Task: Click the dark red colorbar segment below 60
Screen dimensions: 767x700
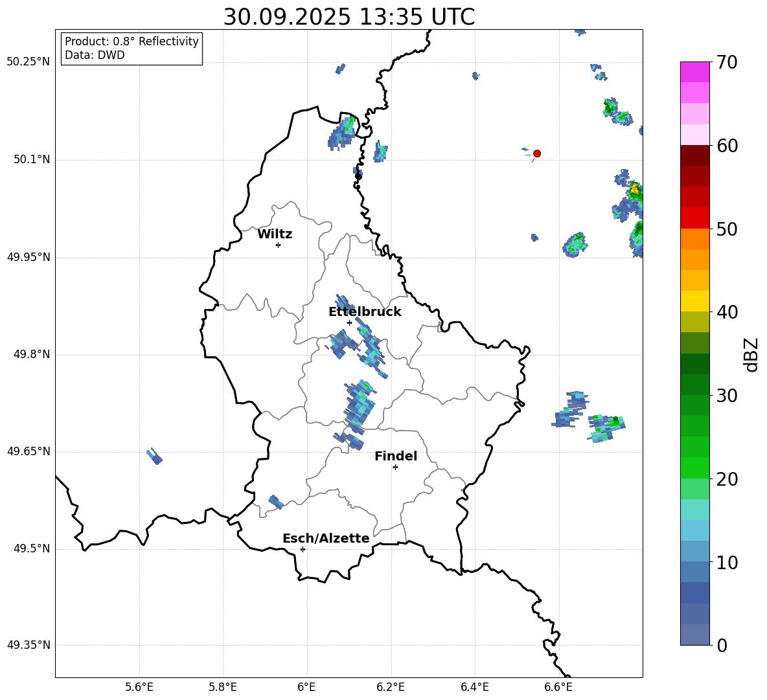Action: click(x=695, y=155)
